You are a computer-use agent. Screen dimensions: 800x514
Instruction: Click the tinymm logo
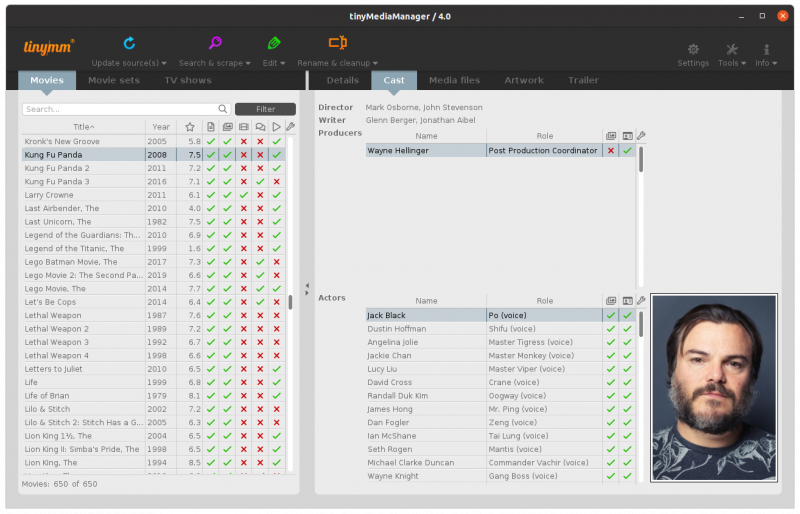click(49, 46)
